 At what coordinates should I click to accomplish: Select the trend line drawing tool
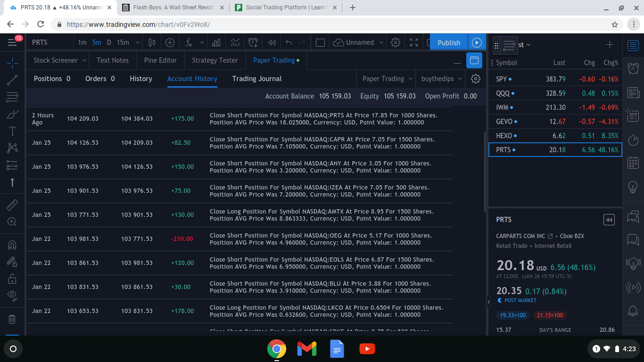click(12, 80)
